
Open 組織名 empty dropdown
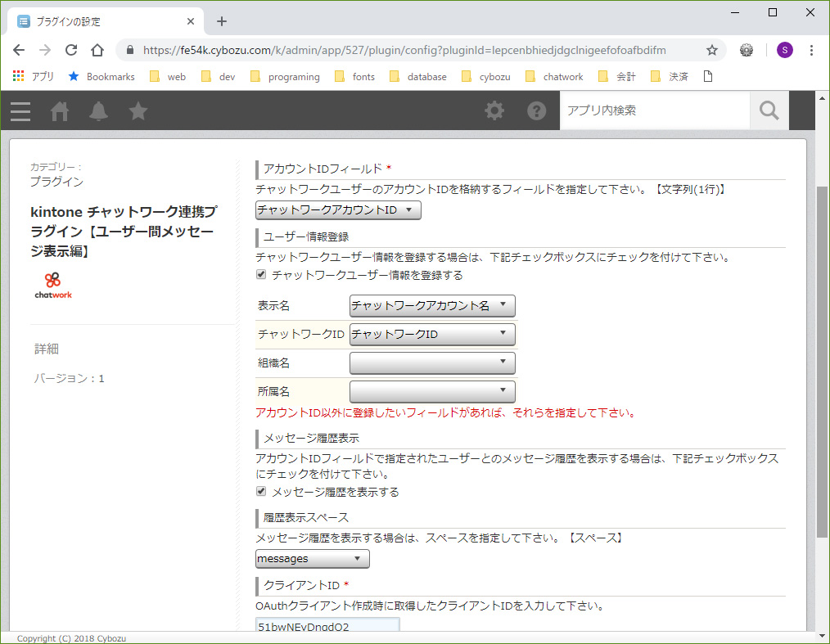[x=432, y=363]
